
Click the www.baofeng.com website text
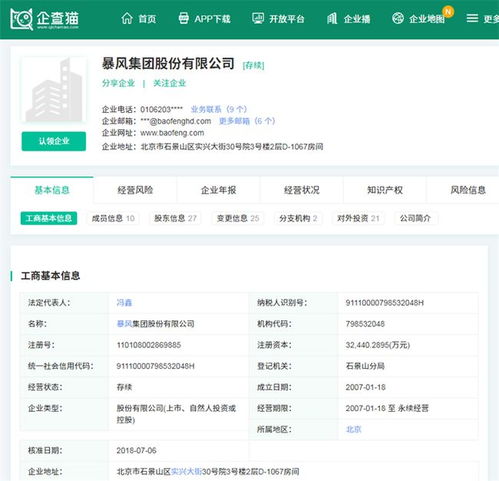172,133
